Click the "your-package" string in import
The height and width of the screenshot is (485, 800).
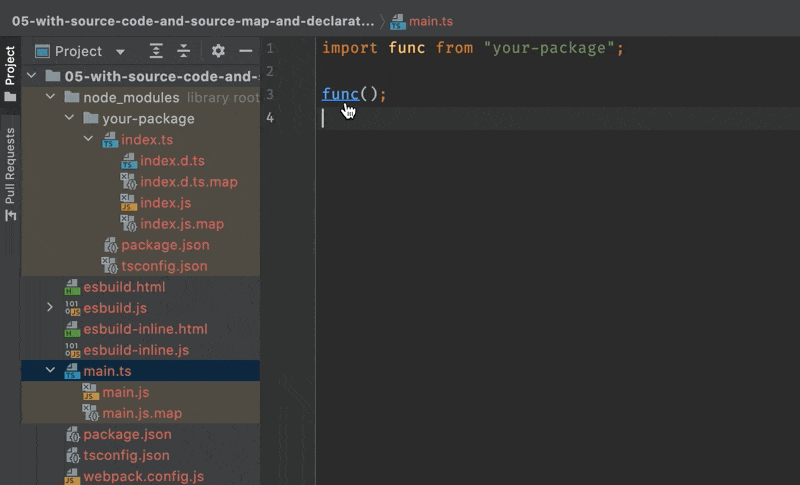(x=549, y=48)
